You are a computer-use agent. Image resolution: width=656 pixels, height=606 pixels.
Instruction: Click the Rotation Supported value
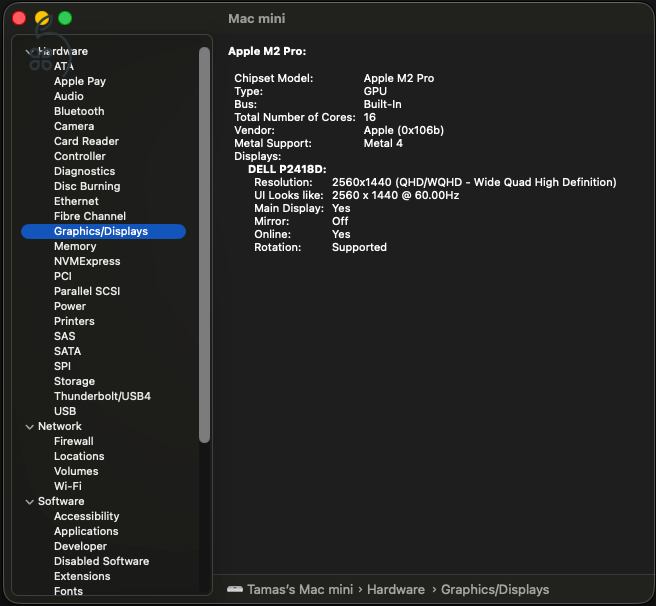point(359,247)
